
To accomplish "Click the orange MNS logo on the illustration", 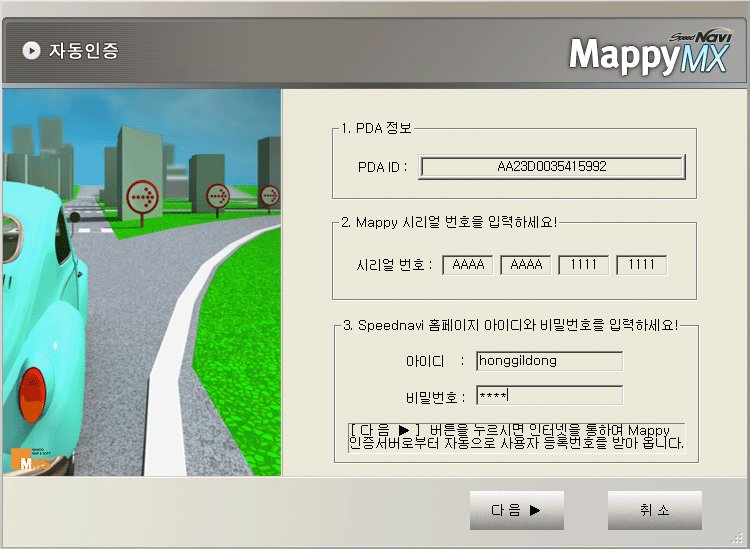I will 30,459.
